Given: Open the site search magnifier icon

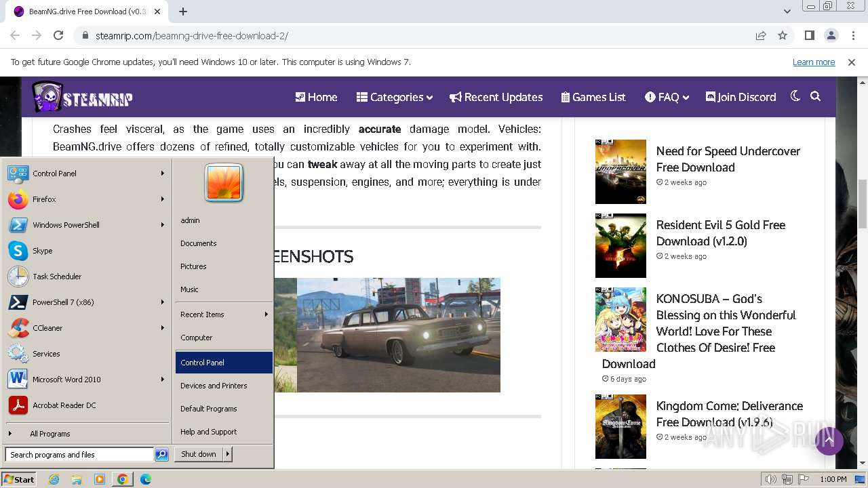Looking at the screenshot, I should (816, 96).
